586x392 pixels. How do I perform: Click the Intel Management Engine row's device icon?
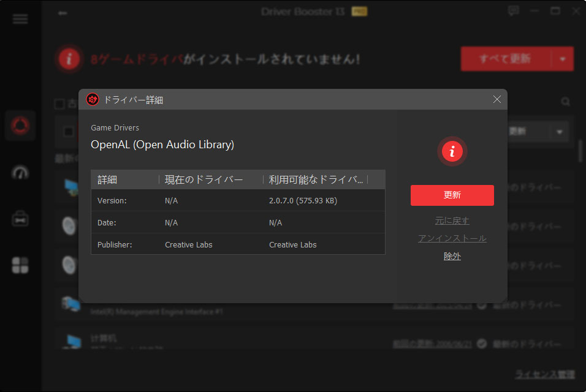(x=71, y=304)
